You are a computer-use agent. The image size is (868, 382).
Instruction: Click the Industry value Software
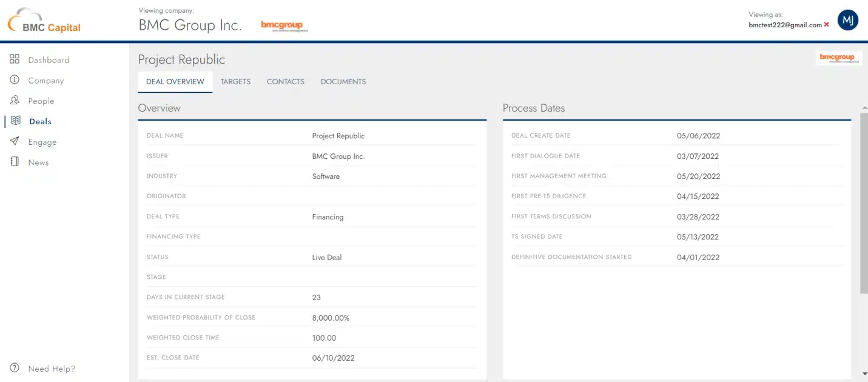pyautogui.click(x=326, y=176)
